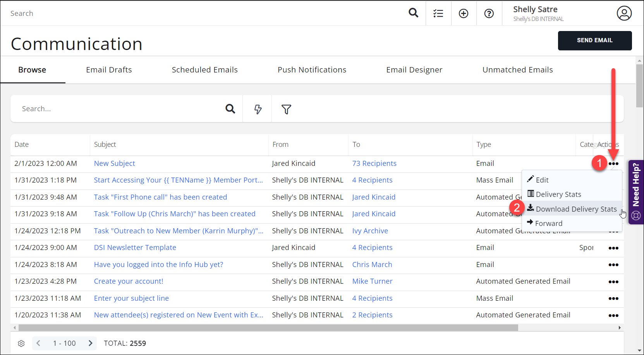Open grid settings gear icon
644x355 pixels.
pos(21,343)
